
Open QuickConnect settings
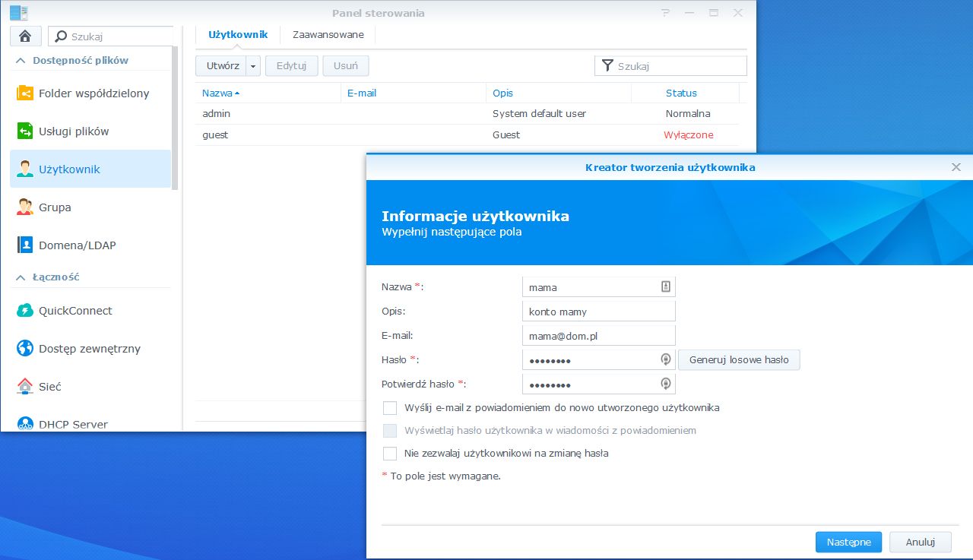(90, 311)
